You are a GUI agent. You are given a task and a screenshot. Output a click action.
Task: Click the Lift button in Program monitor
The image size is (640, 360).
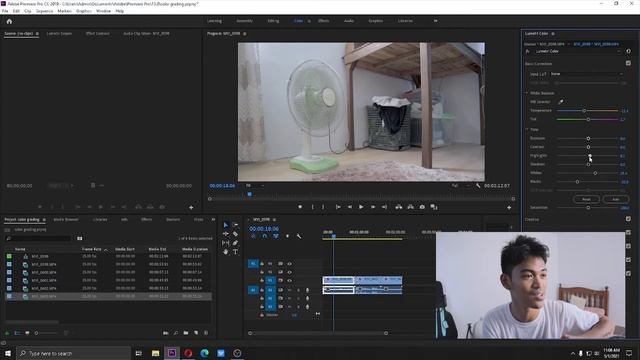(399, 207)
